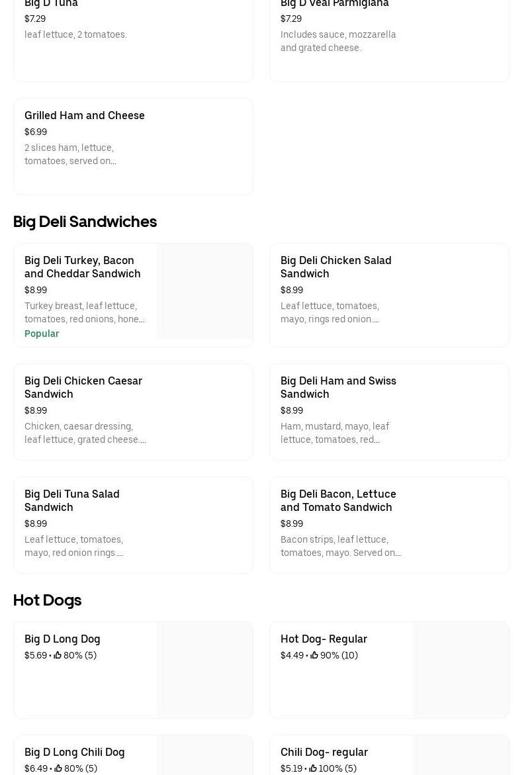Click thumbs-up icon for Chili Dog- regular
532x775 pixels.
click(x=313, y=768)
